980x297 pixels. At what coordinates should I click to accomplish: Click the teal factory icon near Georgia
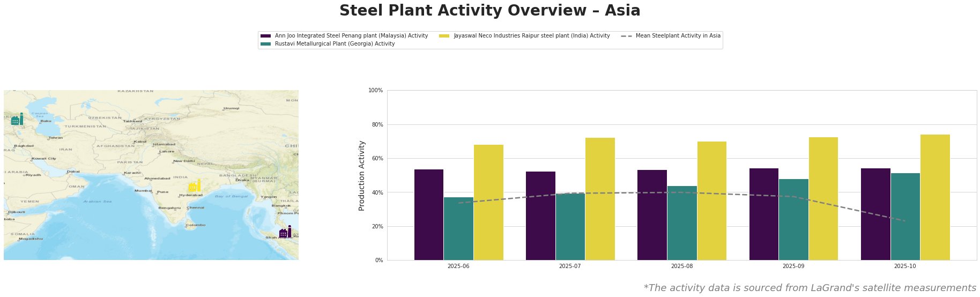(x=17, y=119)
